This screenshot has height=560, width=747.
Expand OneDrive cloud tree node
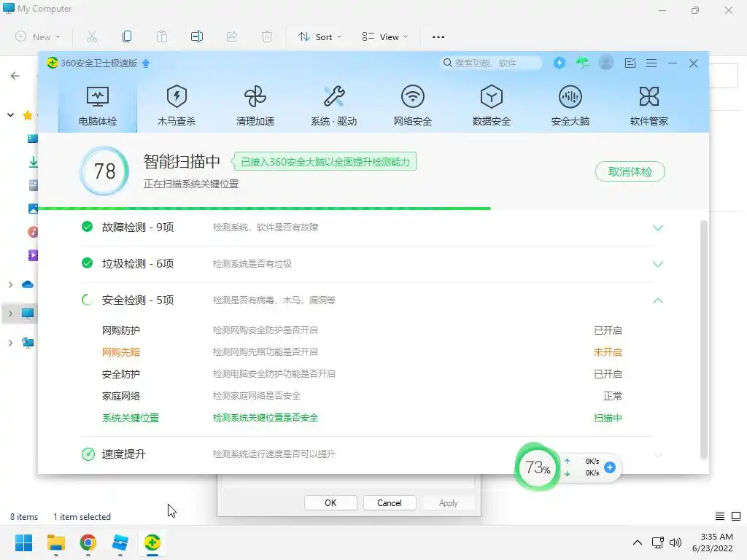coord(10,285)
